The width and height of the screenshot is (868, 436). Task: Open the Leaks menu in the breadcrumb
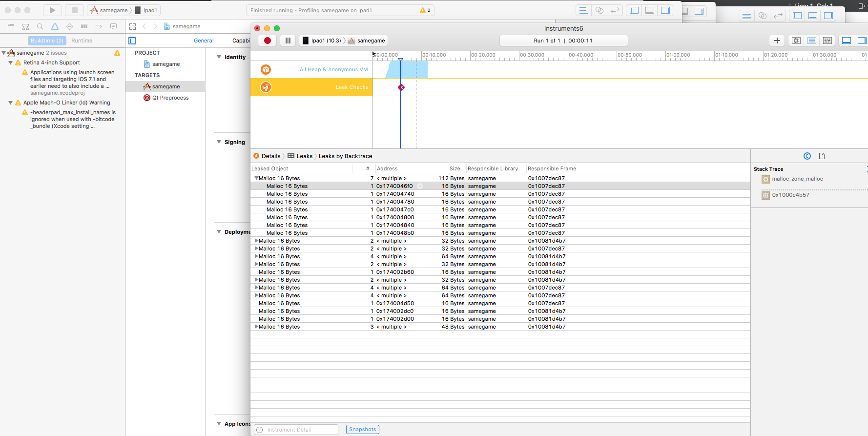pos(300,156)
